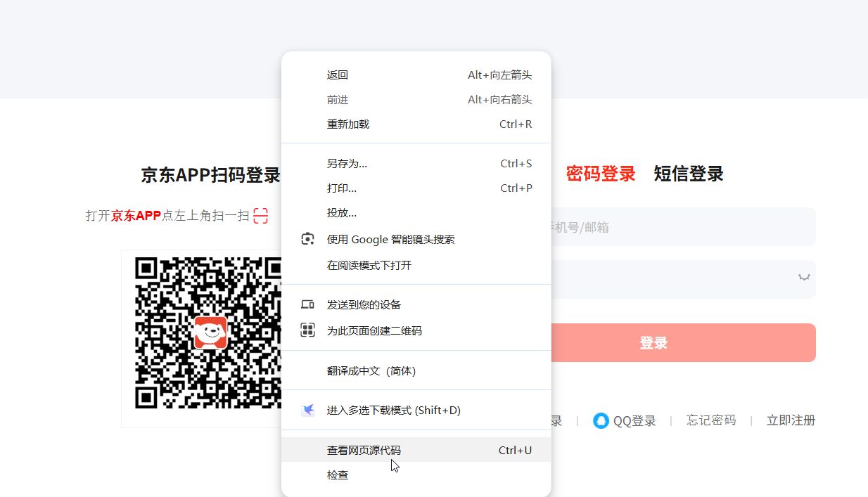
Task: Select 为此页面创建二维码 entry
Action: 416,330
